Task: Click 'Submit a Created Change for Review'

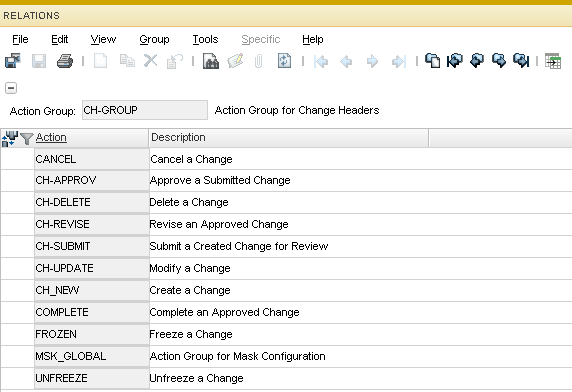Action: [x=239, y=247]
